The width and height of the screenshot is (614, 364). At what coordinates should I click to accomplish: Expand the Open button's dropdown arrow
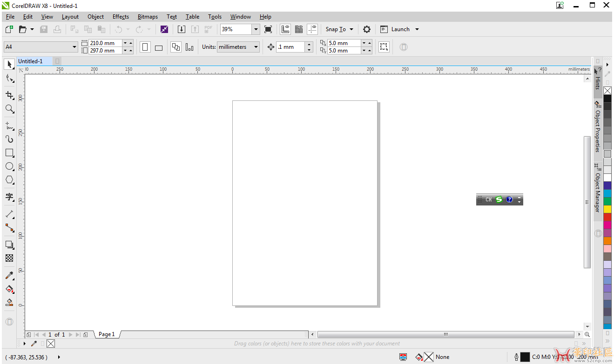(32, 29)
